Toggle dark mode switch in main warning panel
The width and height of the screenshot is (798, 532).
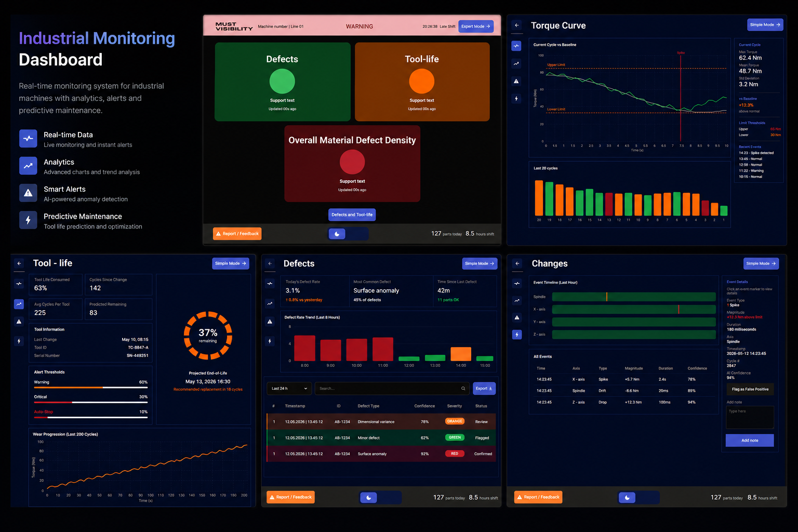(348, 234)
